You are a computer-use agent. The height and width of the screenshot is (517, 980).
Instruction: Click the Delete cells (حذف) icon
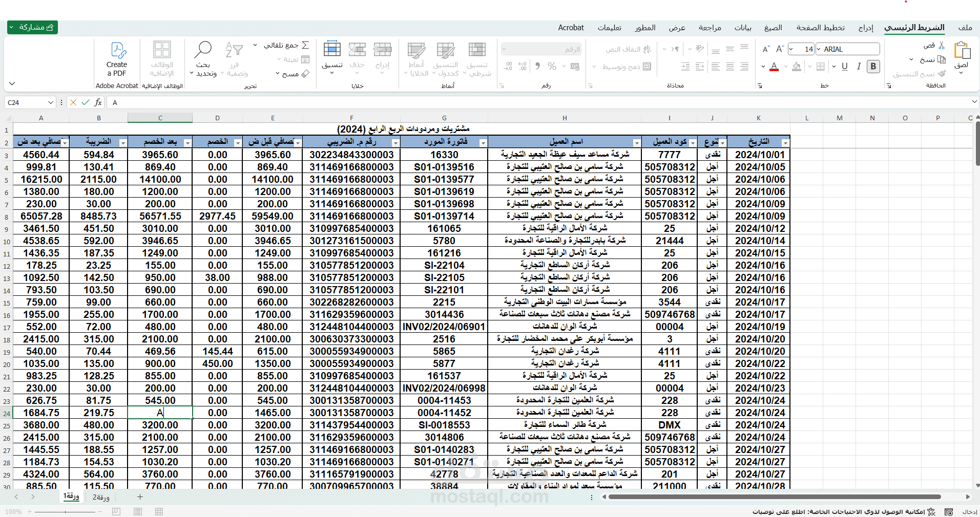pyautogui.click(x=357, y=50)
